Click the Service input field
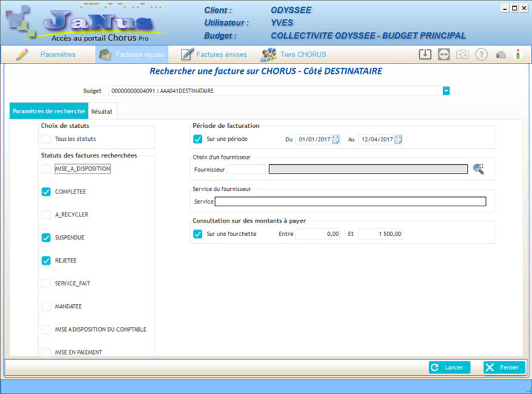Image resolution: width=532 pixels, height=394 pixels. [x=350, y=202]
